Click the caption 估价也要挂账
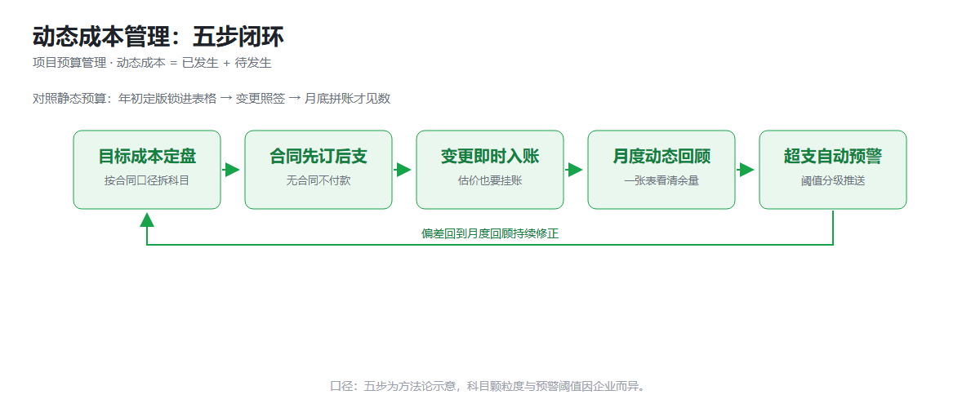Viewport: 980px width, 408px height. (490, 180)
